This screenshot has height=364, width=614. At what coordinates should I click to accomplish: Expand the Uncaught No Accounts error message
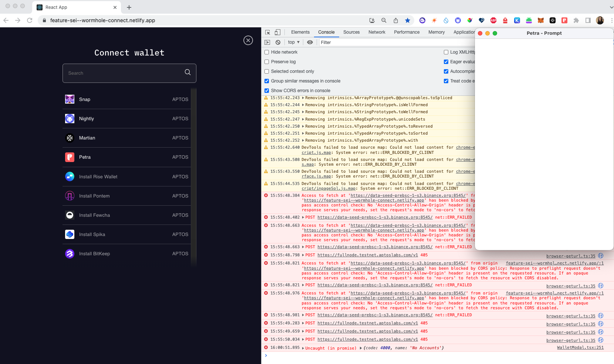pyautogui.click(x=303, y=348)
